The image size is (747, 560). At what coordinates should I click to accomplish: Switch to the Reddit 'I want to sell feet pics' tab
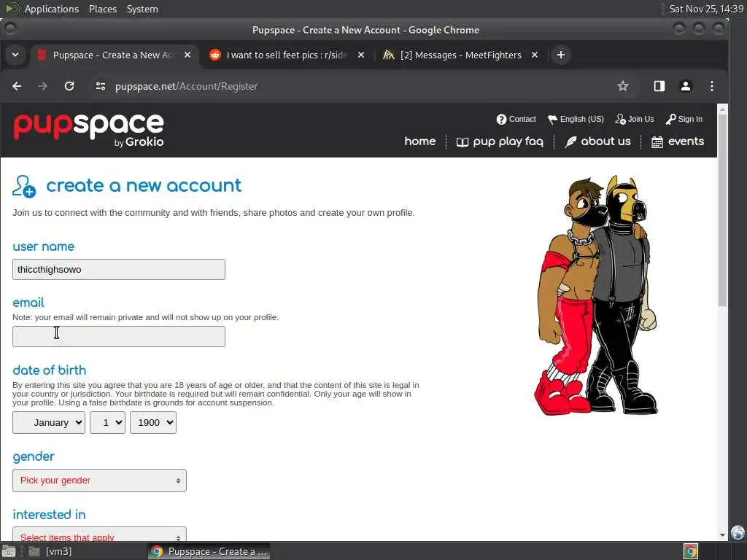point(287,55)
